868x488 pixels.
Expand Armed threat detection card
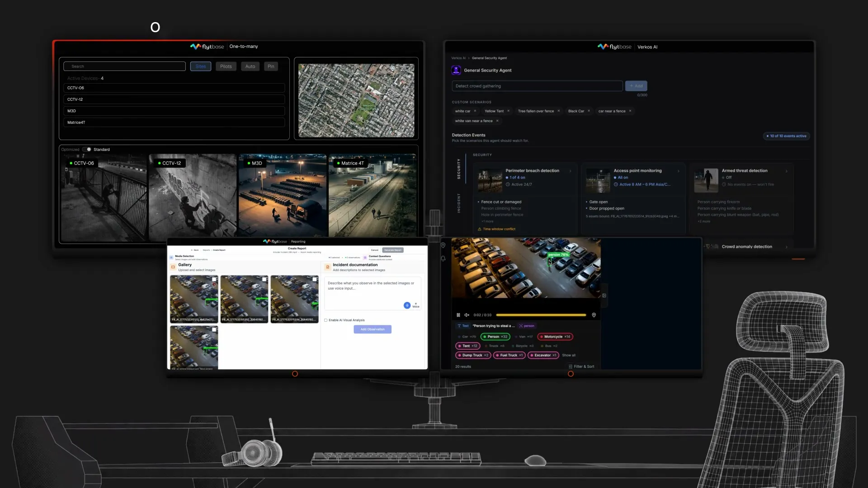787,171
